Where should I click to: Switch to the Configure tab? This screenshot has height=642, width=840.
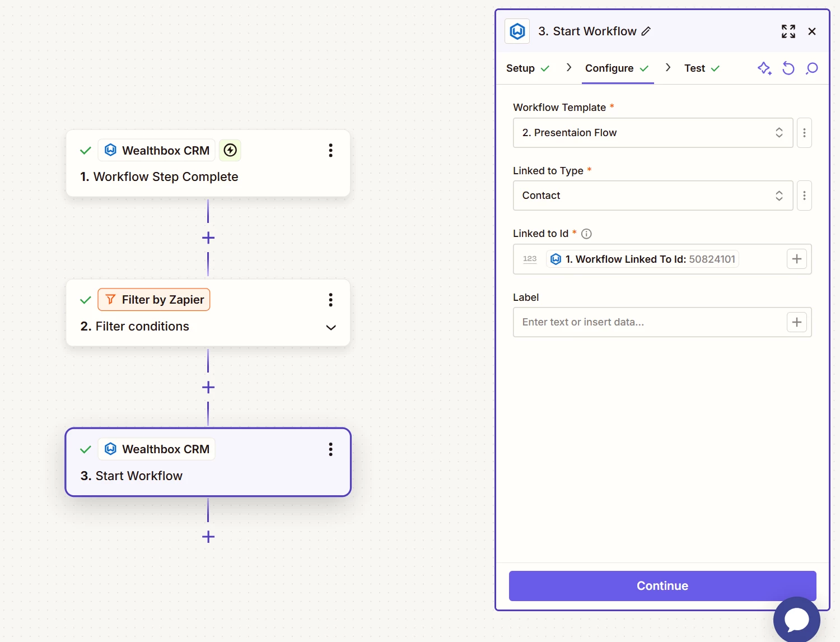[x=617, y=68]
